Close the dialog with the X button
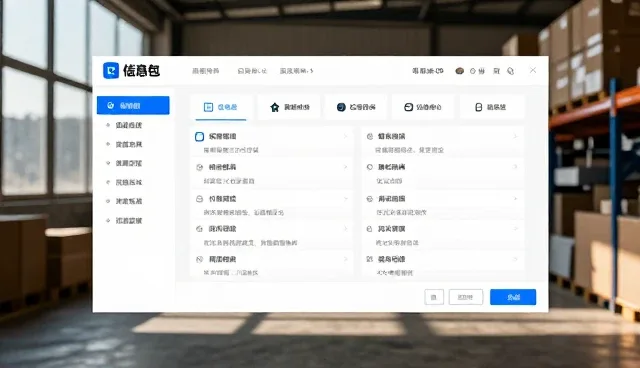Image resolution: width=640 pixels, height=368 pixels. (533, 70)
